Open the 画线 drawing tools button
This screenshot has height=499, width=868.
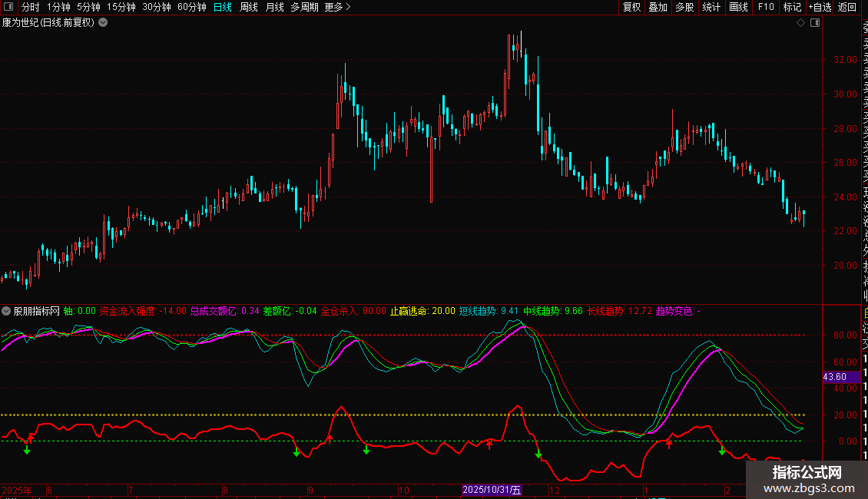pos(738,7)
